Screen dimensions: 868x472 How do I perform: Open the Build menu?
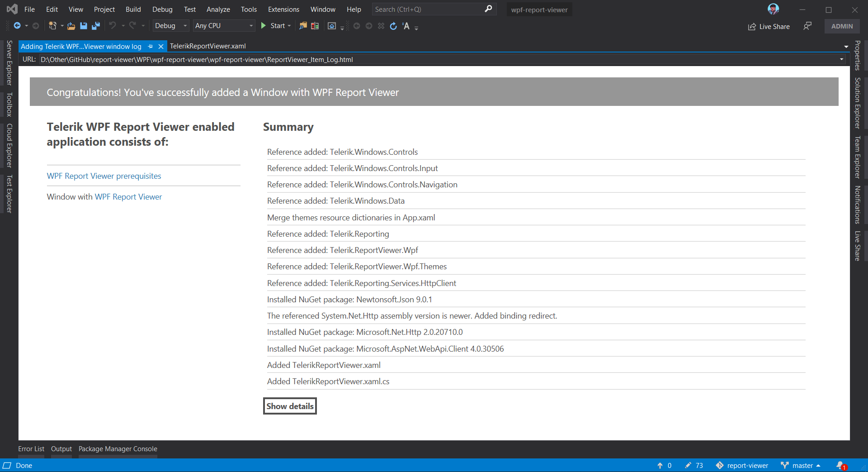133,9
